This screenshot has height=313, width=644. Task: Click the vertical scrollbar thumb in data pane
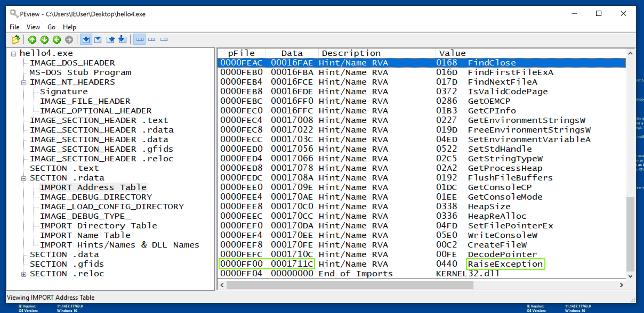tap(631, 234)
